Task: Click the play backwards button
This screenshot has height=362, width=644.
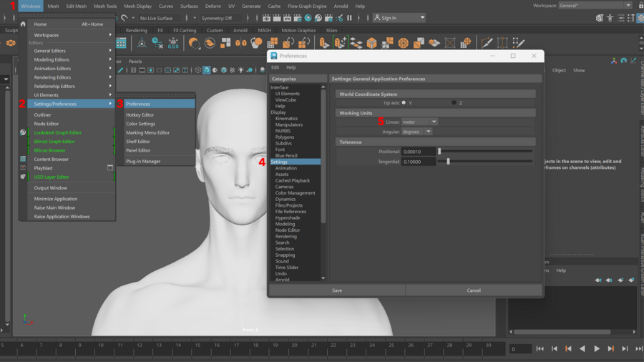Action: 582,348
